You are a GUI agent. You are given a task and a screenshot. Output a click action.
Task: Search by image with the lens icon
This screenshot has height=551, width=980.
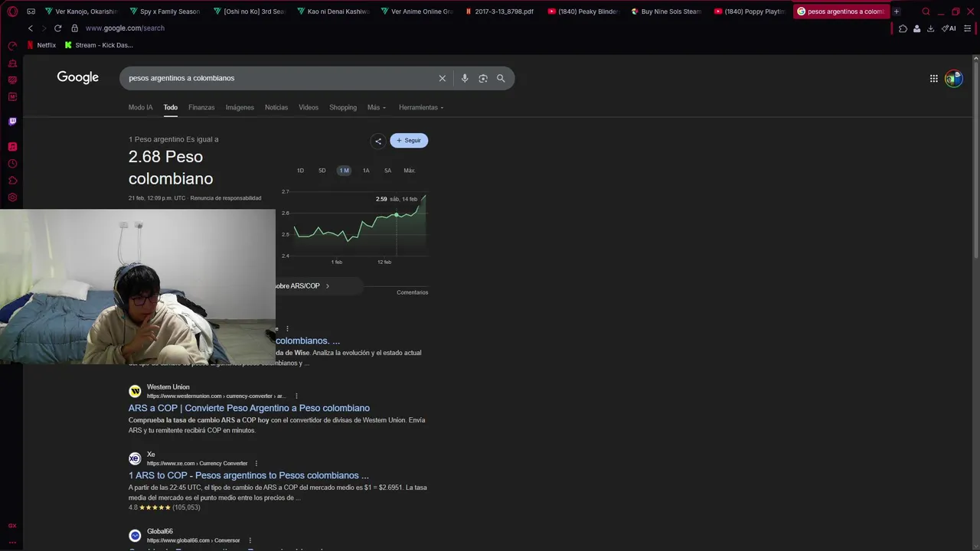coord(483,78)
